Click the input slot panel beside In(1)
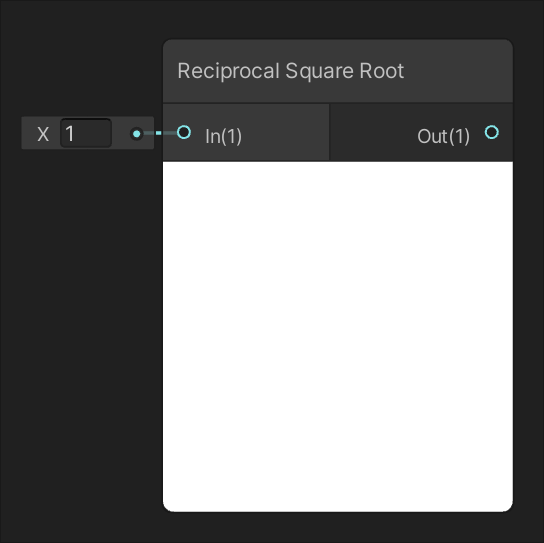 pos(284,132)
